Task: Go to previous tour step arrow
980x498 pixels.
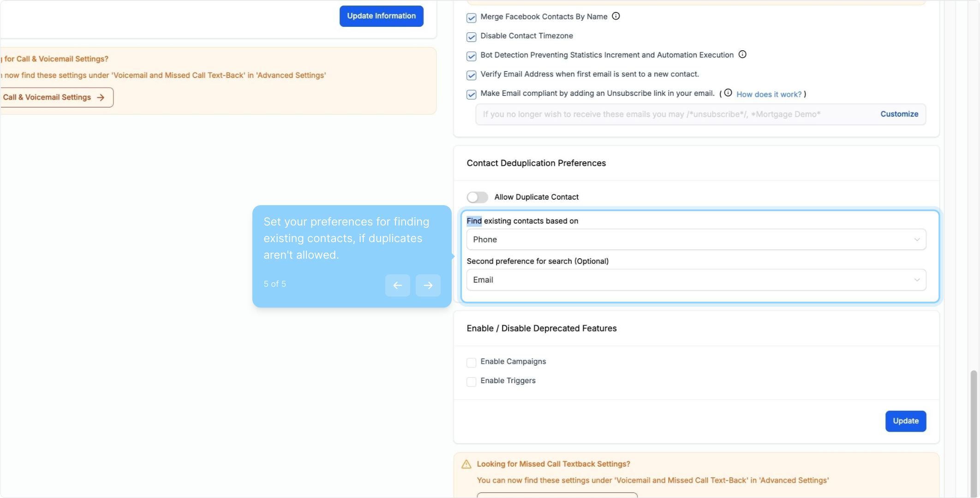Action: pyautogui.click(x=397, y=285)
